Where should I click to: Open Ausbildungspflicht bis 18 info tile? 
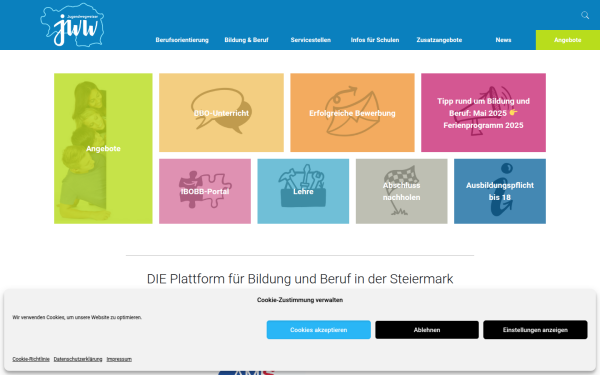tap(500, 191)
